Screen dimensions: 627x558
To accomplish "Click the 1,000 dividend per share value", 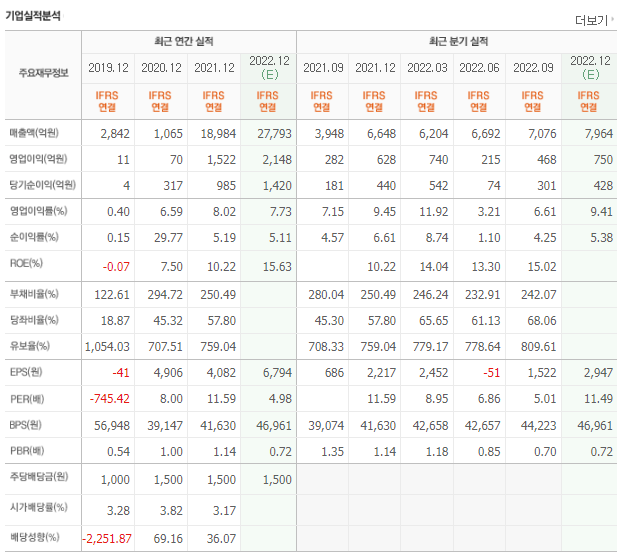I will click(x=115, y=480).
